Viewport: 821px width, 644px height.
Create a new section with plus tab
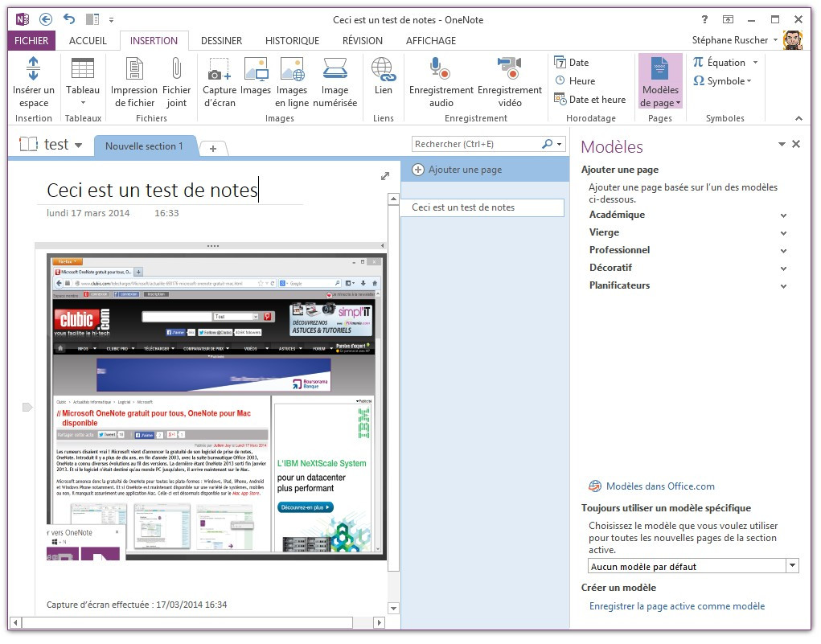[212, 149]
